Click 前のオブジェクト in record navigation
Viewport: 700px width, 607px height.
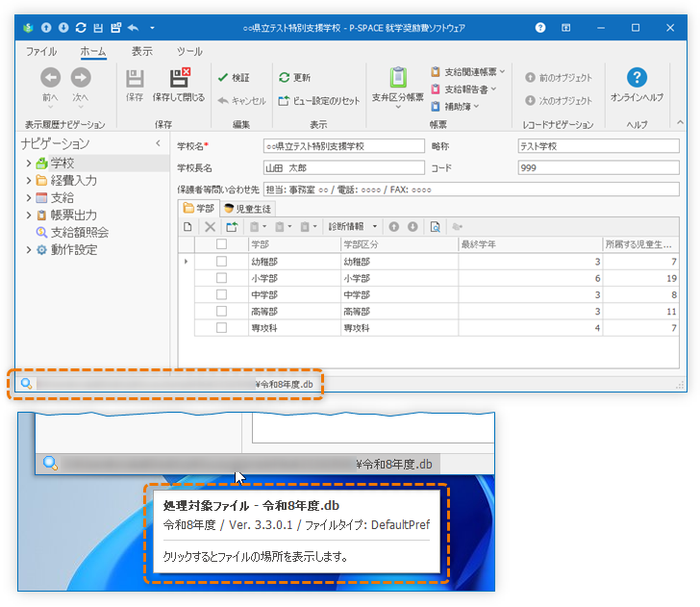click(x=559, y=78)
